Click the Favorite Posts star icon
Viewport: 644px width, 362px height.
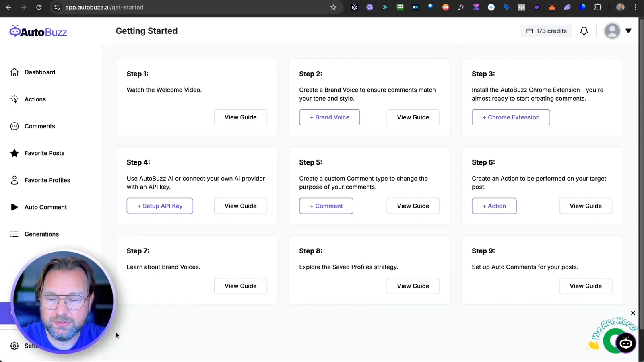coord(14,153)
